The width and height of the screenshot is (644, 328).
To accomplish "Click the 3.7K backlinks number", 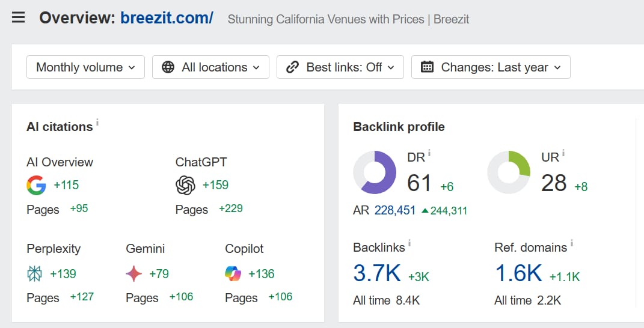I will (377, 273).
